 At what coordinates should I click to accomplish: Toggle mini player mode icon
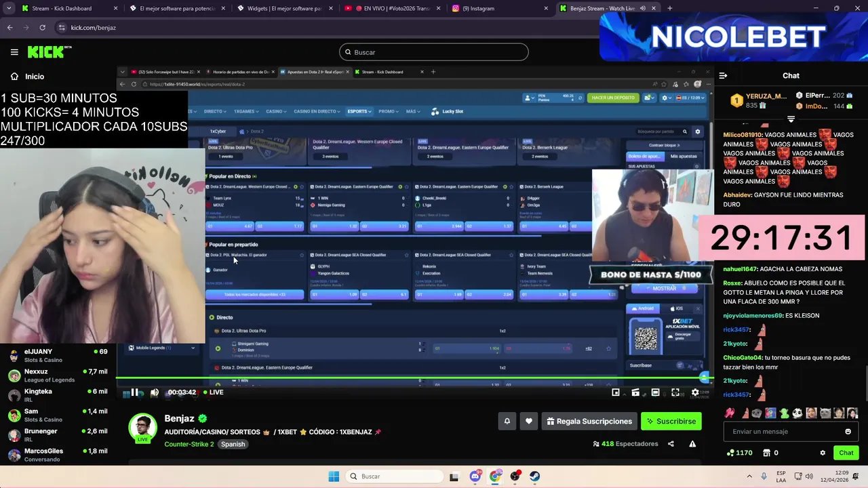pyautogui.click(x=616, y=392)
